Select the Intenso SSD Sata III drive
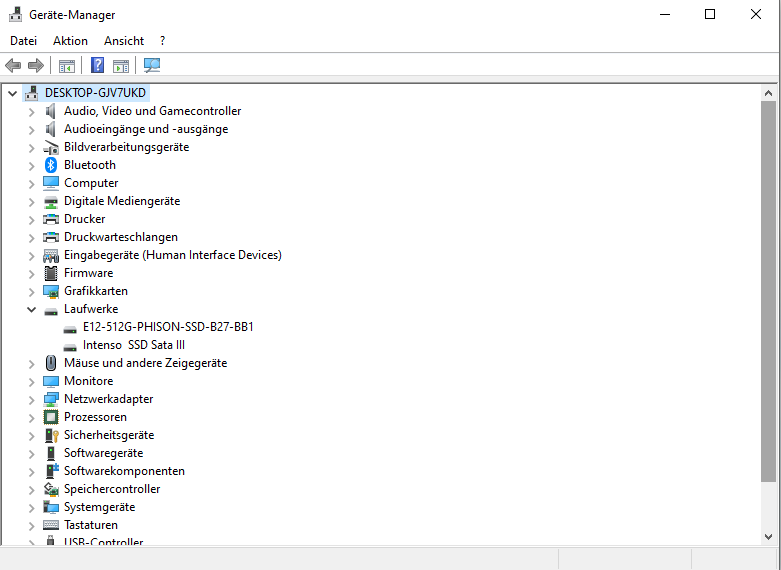Screen dimensions: 781x570 click(x=134, y=345)
